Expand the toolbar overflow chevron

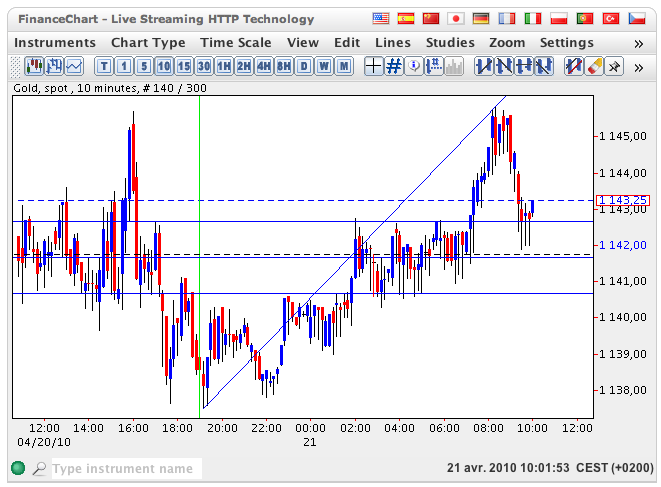click(x=639, y=66)
